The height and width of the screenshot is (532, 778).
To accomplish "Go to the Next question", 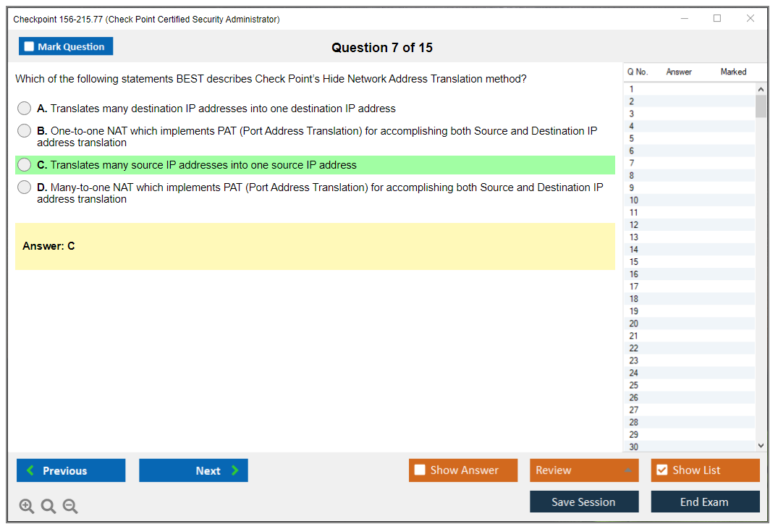I will point(193,470).
